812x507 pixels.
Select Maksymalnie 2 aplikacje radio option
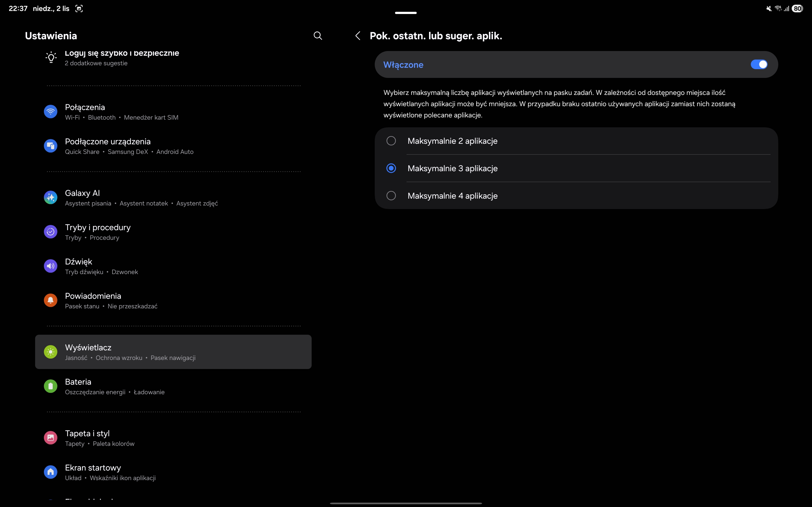[391, 141]
